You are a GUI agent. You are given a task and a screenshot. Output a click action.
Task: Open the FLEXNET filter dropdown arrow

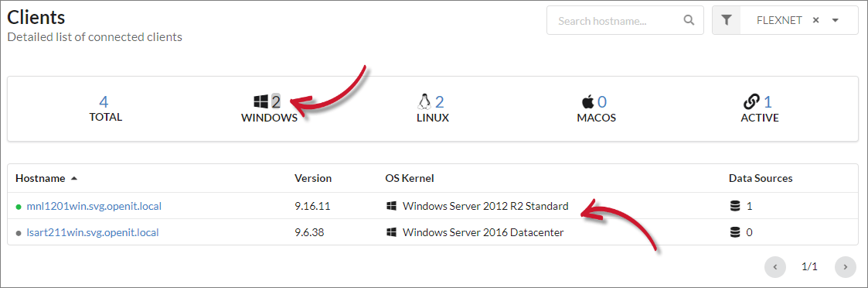click(x=836, y=21)
